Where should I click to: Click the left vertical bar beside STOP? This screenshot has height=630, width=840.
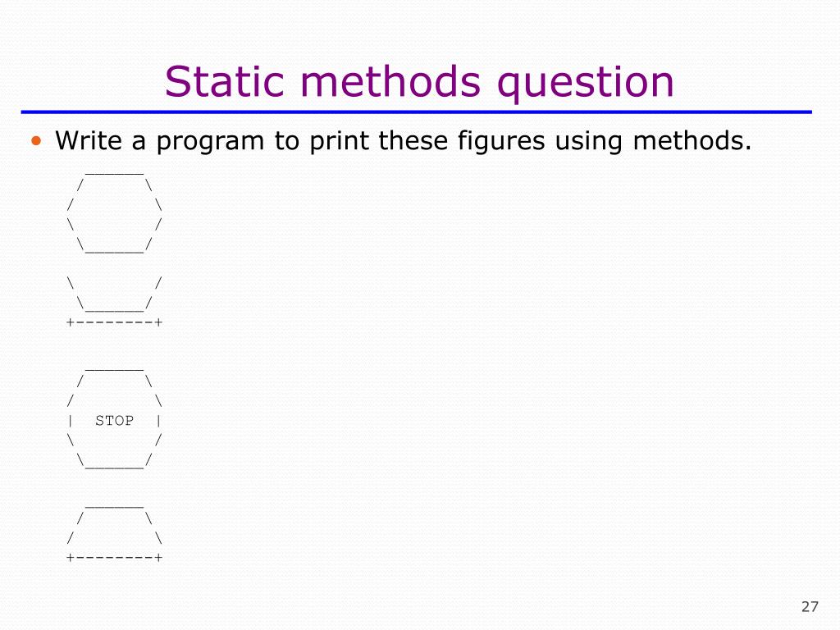[71, 421]
